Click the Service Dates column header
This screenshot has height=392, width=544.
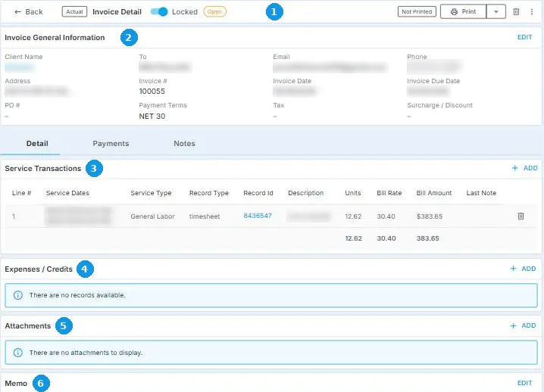tap(67, 193)
